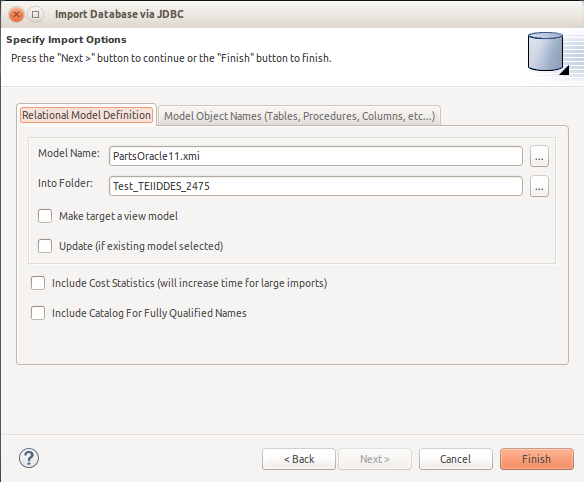584x482 pixels.
Task: Tick Include Catalog For Fully Qualified Names
Action: coord(38,313)
